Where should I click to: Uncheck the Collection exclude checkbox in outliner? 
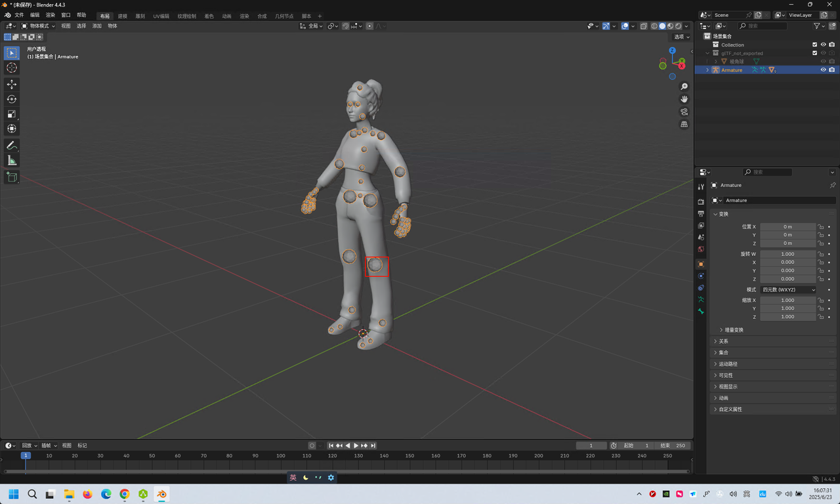click(814, 45)
